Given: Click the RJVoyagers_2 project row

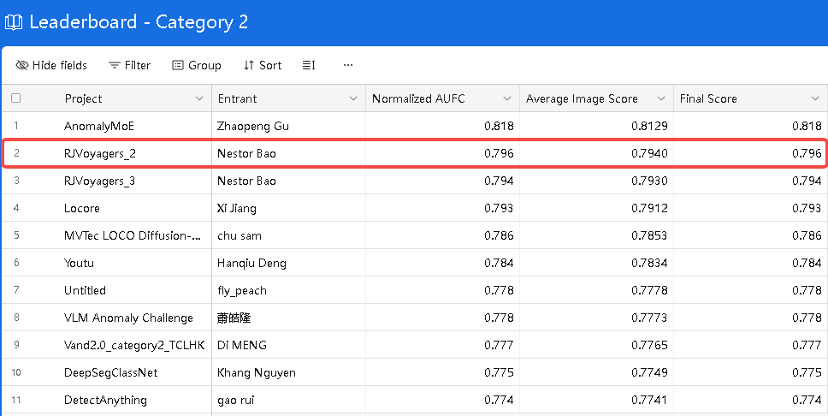Looking at the screenshot, I should pyautogui.click(x=415, y=153).
